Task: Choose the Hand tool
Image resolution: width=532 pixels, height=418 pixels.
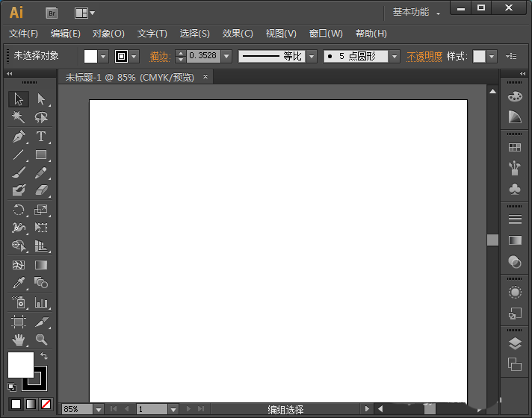Action: (19, 340)
